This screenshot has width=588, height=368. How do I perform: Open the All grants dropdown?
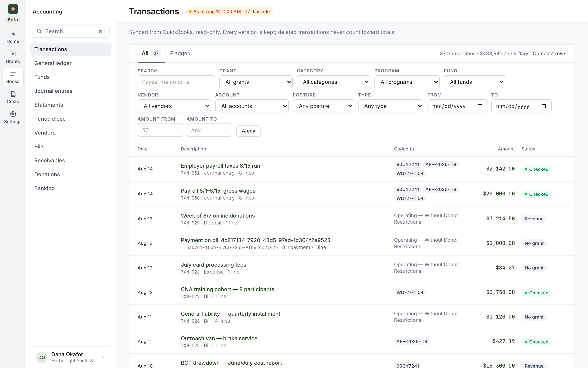(256, 82)
